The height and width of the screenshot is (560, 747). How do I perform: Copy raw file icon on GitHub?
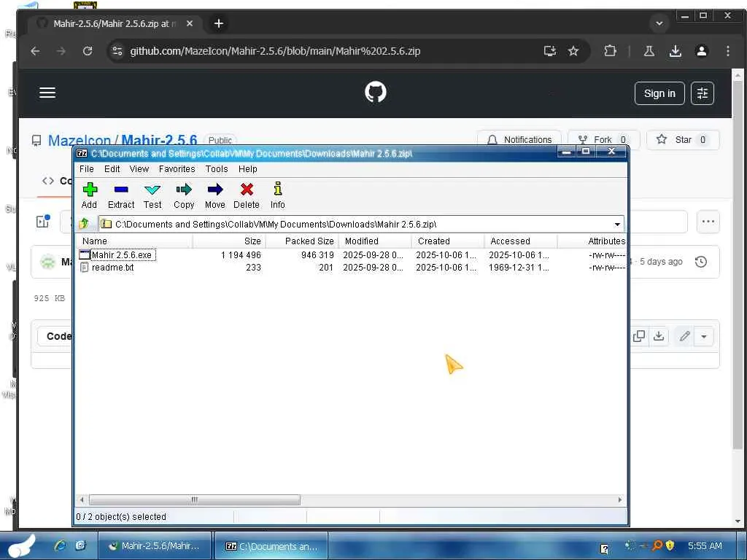(639, 336)
